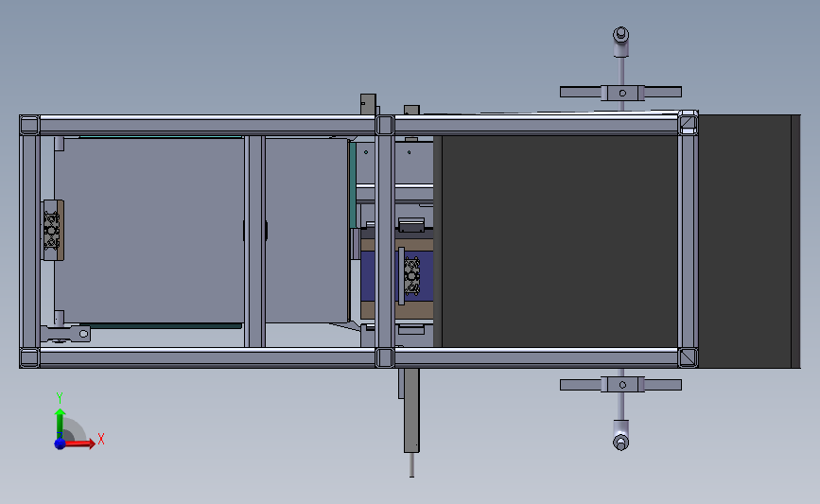The height and width of the screenshot is (504, 820).
Task: Select the large dark conveyor belt surface inside the frame
Action: pos(560,241)
